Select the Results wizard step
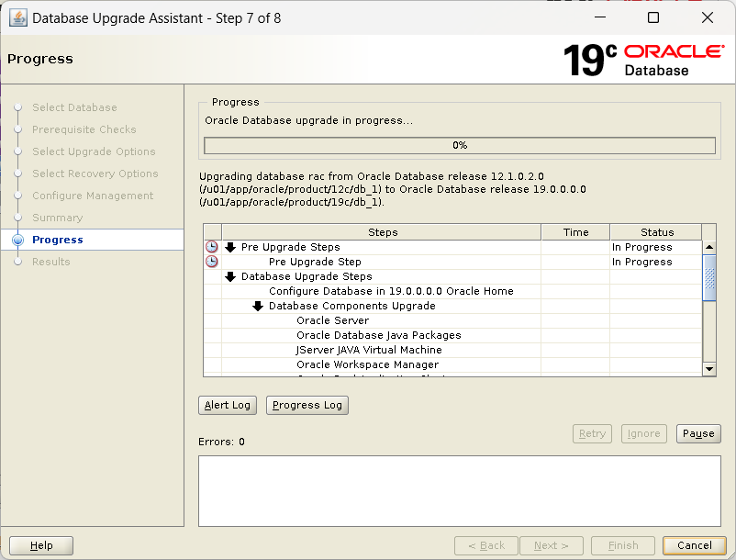736x560 pixels. click(x=51, y=262)
